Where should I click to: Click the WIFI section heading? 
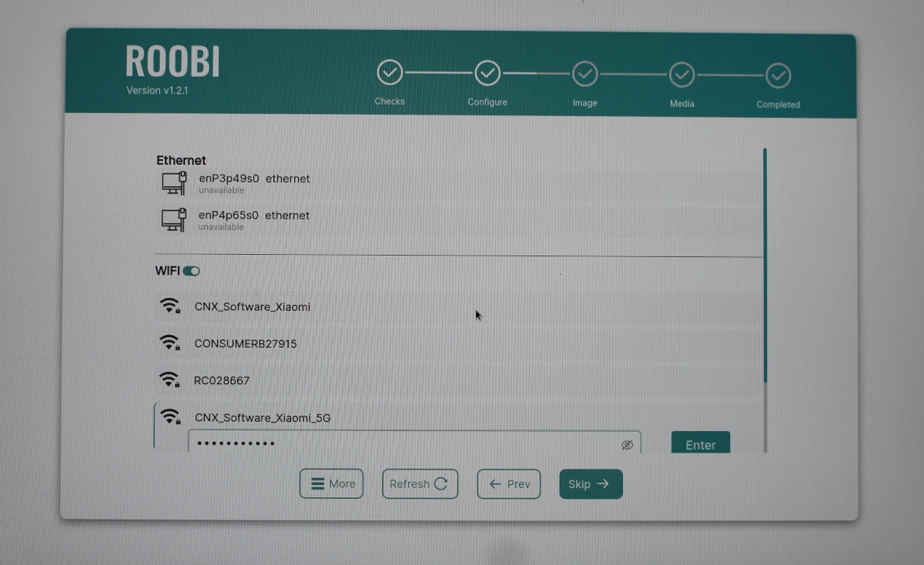(x=167, y=271)
